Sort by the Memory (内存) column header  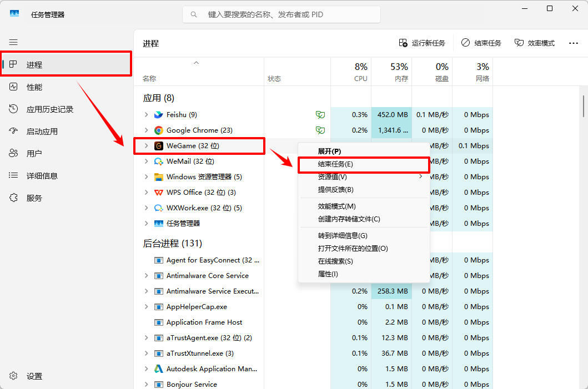tap(391, 72)
